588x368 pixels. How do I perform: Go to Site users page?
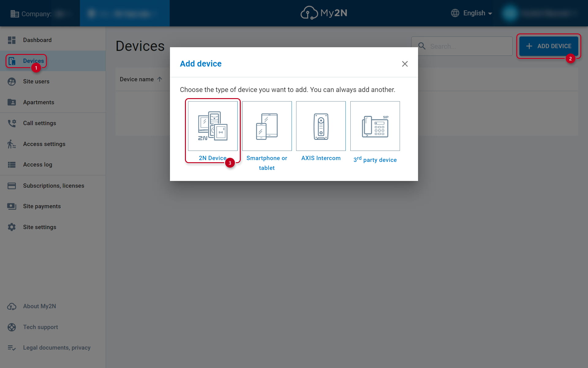point(36,82)
